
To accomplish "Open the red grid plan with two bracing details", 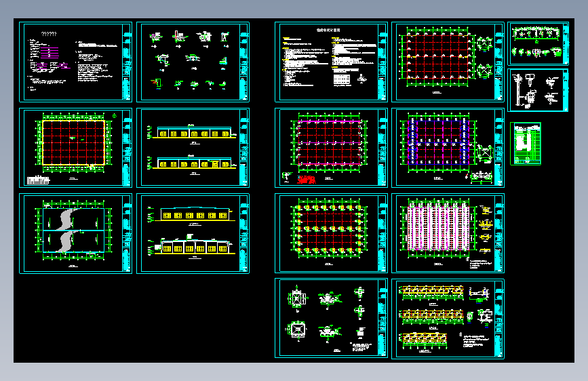I will click(x=448, y=62).
